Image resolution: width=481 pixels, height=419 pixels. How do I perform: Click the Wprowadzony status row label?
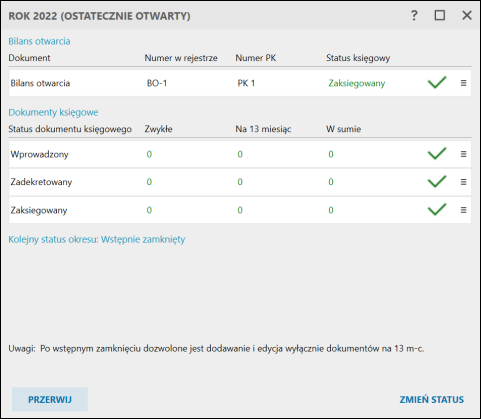(x=39, y=154)
